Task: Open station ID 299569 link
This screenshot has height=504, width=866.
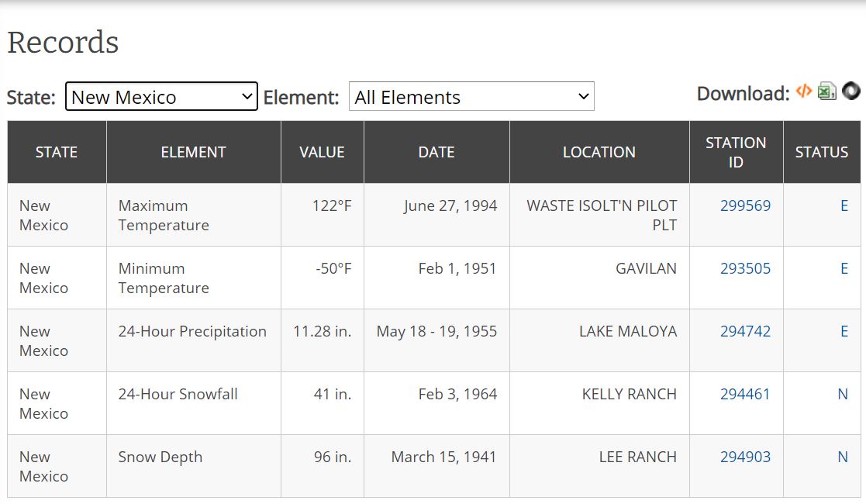Action: 745,205
